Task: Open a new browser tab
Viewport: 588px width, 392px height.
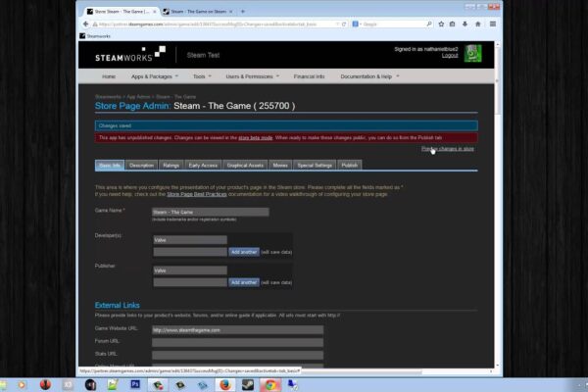Action: click(x=242, y=11)
